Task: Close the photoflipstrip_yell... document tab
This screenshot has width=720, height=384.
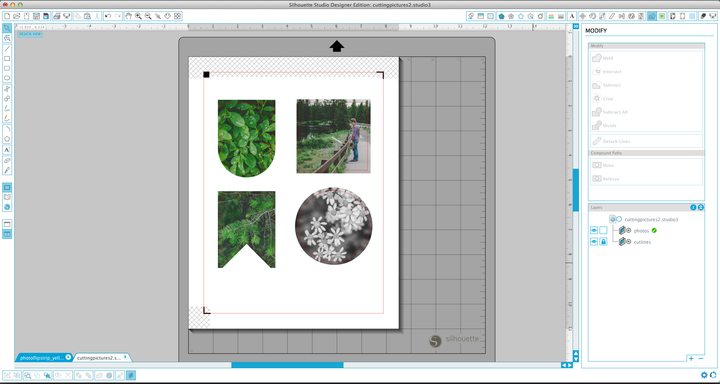Action: (x=68, y=357)
